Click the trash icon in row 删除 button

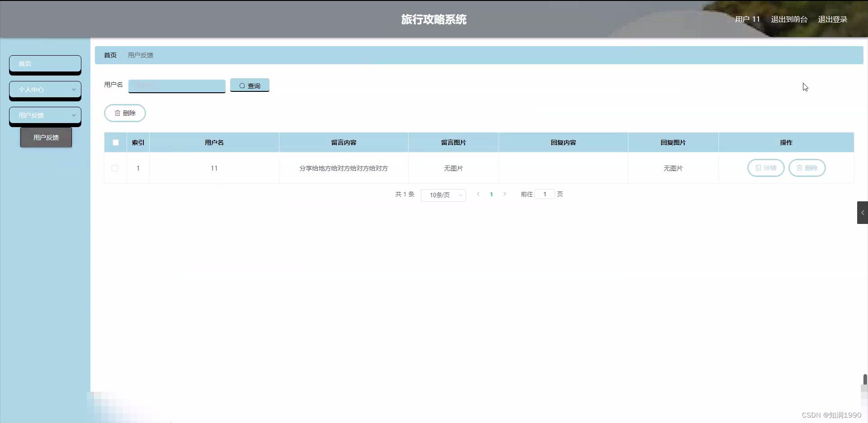(x=800, y=168)
